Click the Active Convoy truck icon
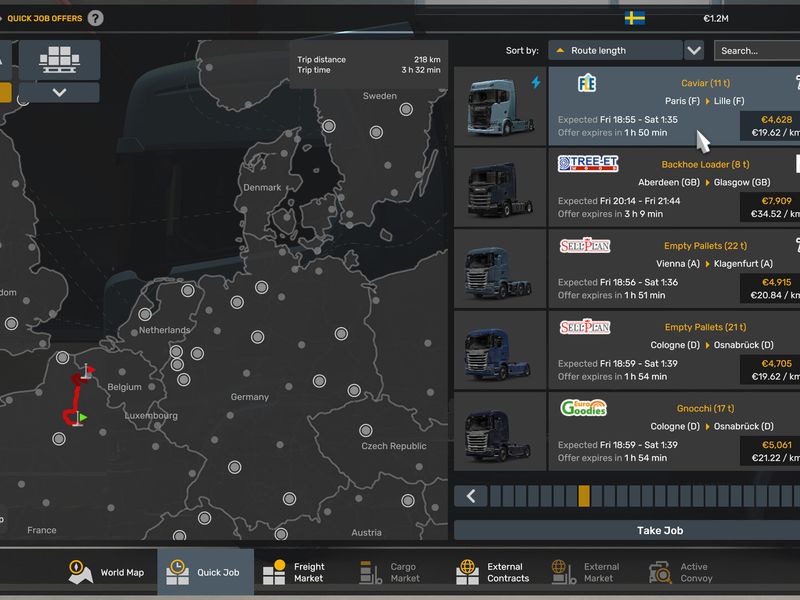The width and height of the screenshot is (800, 600). pos(660,573)
